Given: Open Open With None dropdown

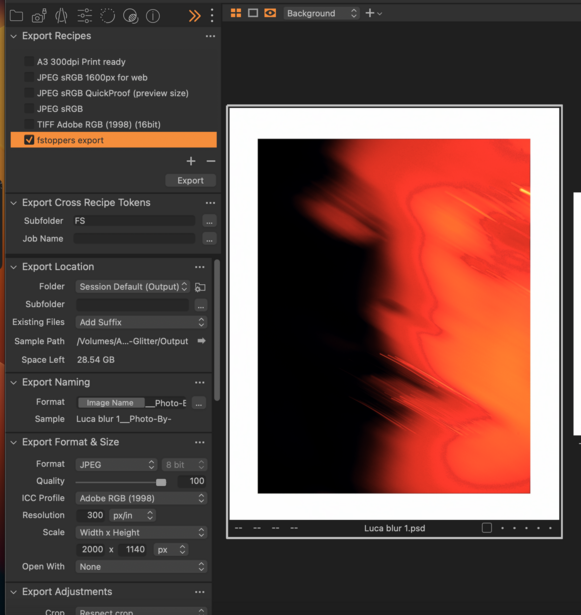Looking at the screenshot, I should point(141,567).
